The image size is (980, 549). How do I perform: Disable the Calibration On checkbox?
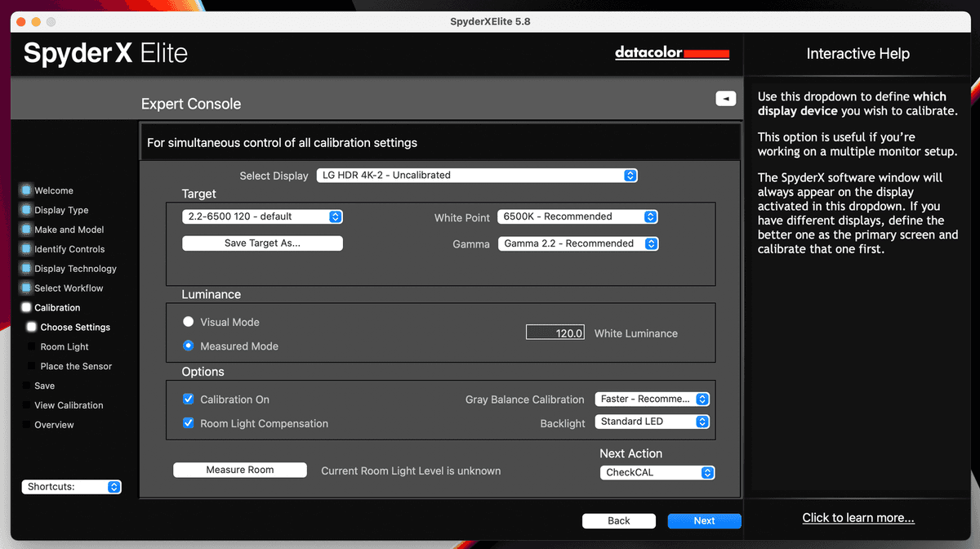189,399
